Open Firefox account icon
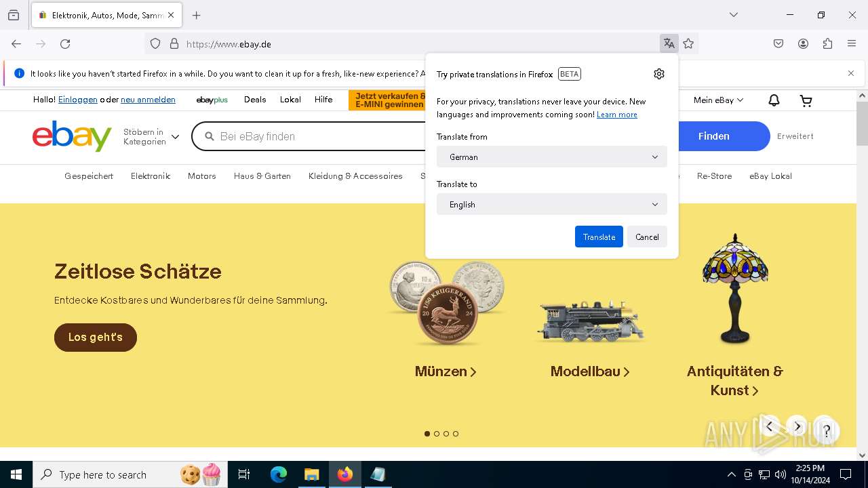868x488 pixels. (x=803, y=44)
